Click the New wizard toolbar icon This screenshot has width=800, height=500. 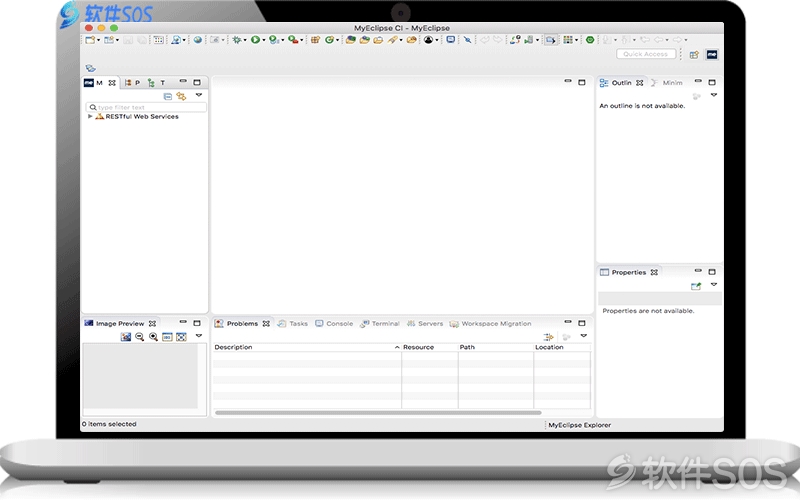coord(90,40)
